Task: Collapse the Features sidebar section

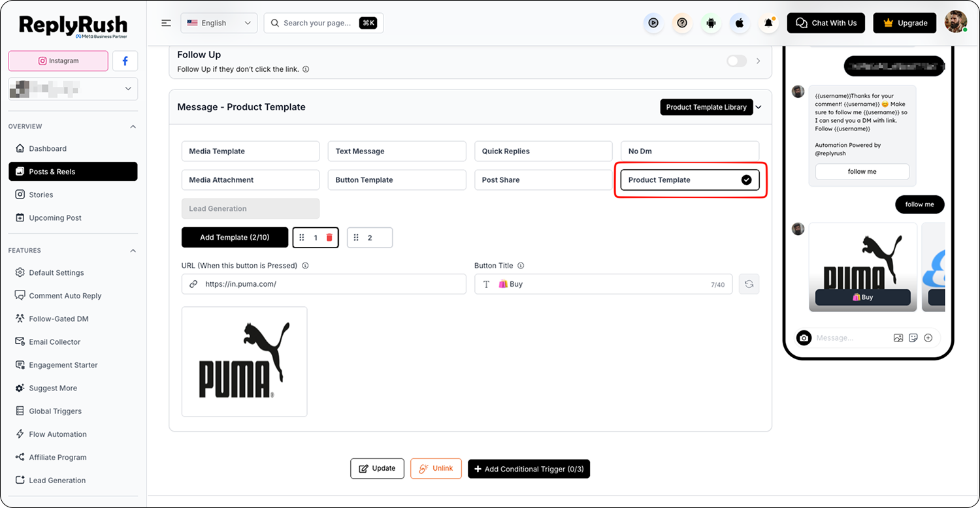Action: [133, 251]
